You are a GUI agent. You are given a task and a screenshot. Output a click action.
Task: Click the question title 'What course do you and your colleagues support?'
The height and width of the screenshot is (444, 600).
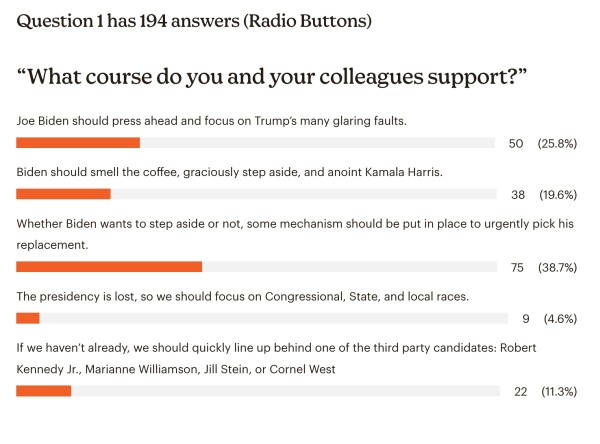click(x=272, y=77)
